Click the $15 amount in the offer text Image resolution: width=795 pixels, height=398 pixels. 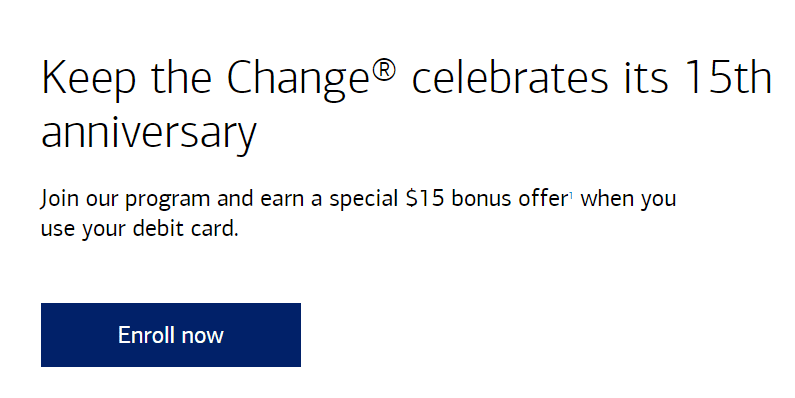(425, 198)
